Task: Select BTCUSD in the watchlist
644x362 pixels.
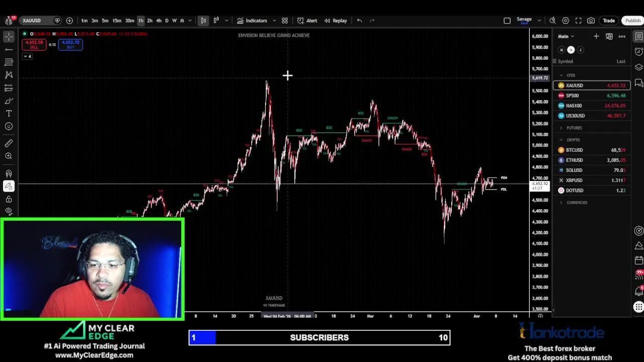Action: click(x=592, y=150)
